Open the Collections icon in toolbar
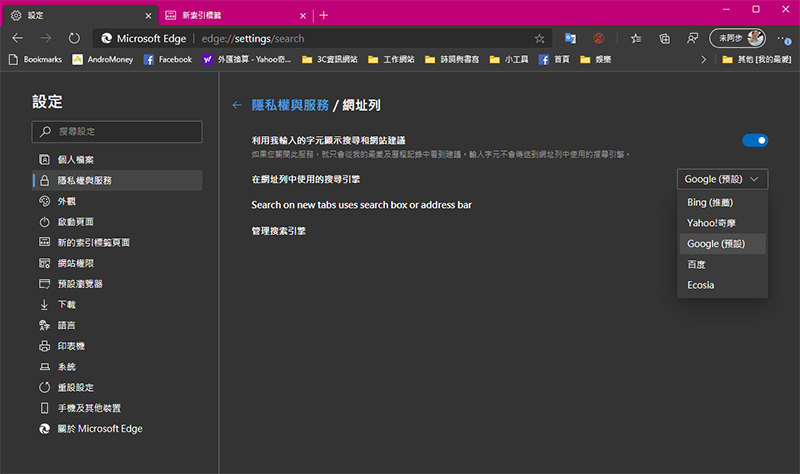 [x=664, y=38]
